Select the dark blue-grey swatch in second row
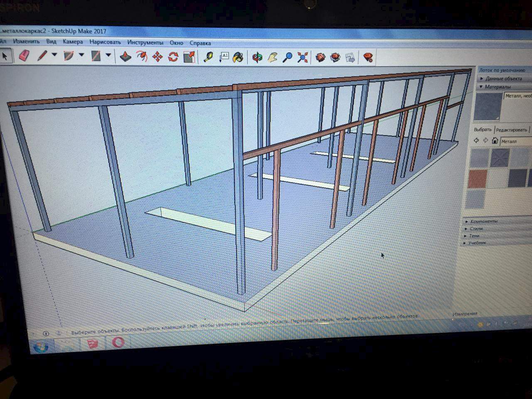532x399 pixels. [518, 178]
